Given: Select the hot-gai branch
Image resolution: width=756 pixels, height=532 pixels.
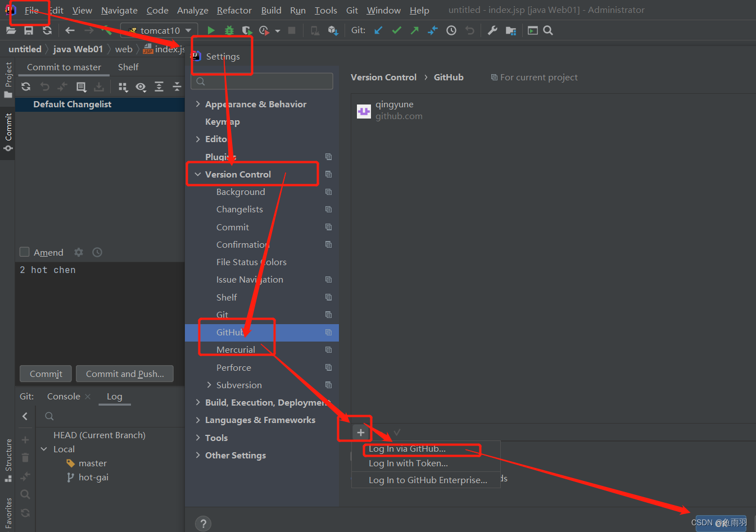Looking at the screenshot, I should (x=93, y=477).
